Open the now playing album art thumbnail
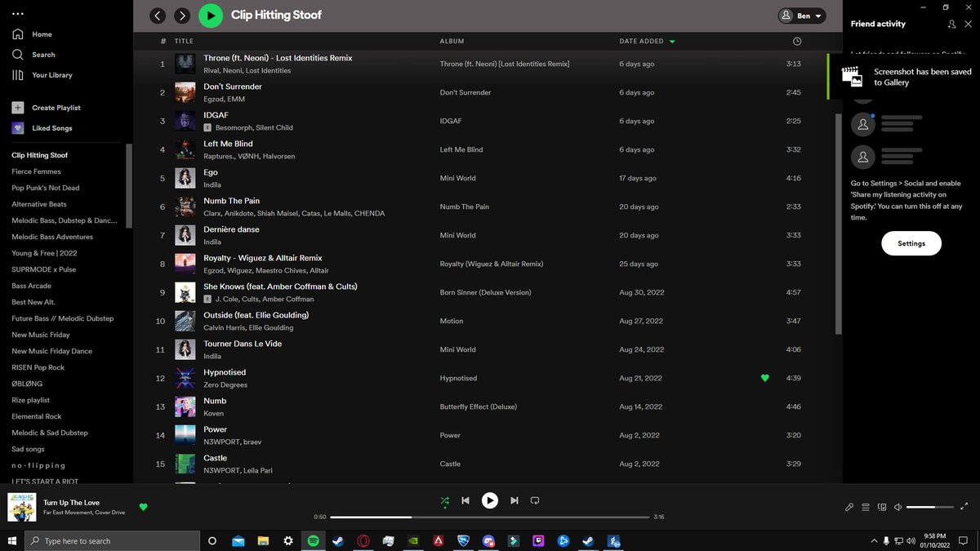Screen dimensions: 980x551 click(x=21, y=507)
